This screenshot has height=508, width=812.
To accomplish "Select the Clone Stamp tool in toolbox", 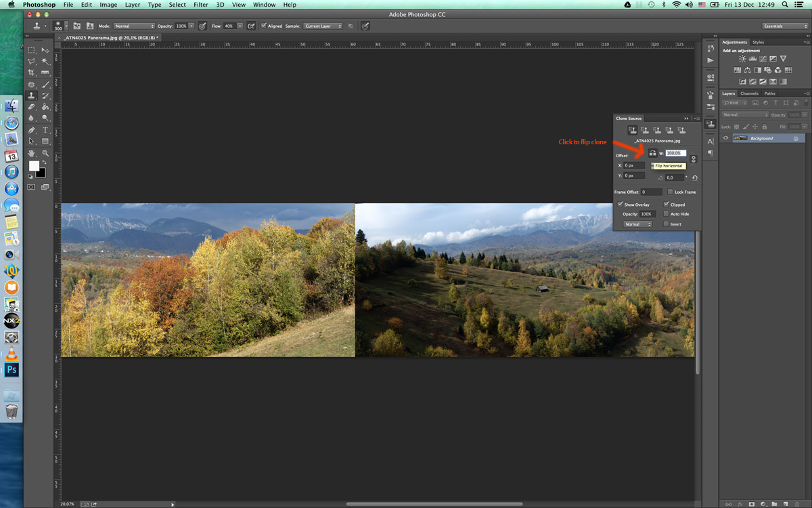I will (32, 96).
